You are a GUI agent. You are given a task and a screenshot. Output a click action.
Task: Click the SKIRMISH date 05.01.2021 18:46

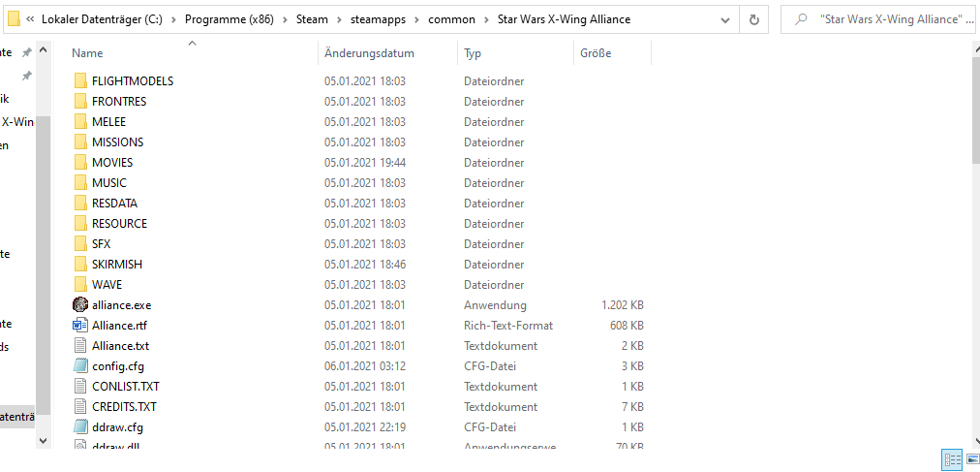(365, 265)
